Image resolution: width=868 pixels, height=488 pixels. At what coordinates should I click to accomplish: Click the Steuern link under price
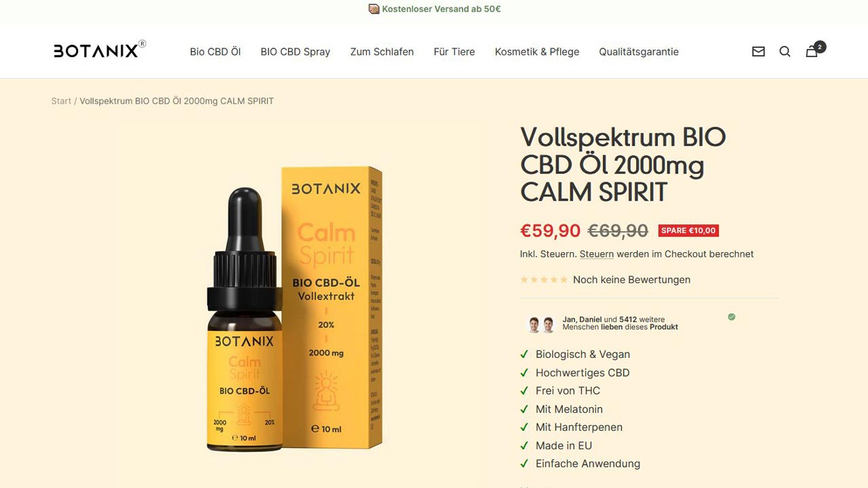coord(597,254)
